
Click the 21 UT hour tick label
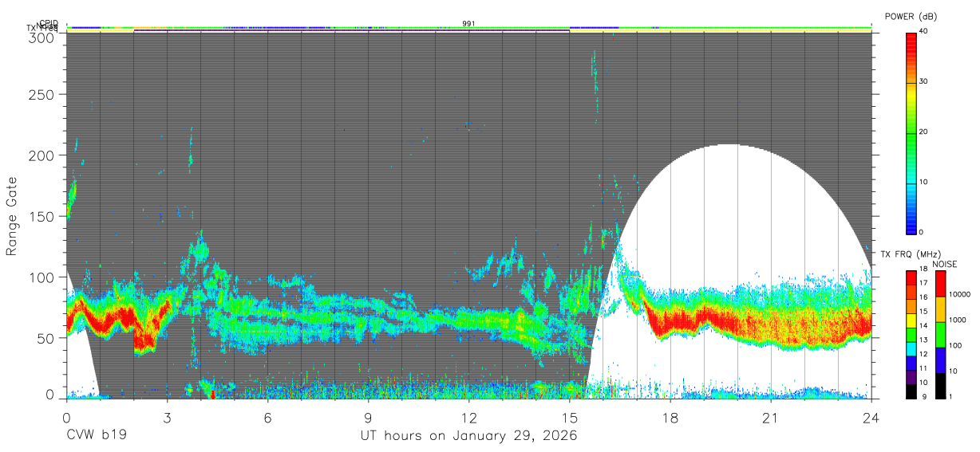771,417
